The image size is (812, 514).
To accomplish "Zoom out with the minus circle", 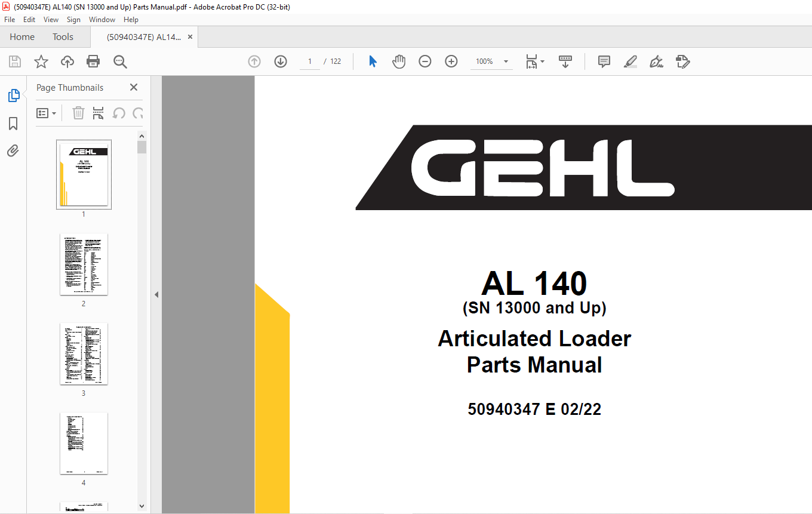I will click(x=425, y=61).
